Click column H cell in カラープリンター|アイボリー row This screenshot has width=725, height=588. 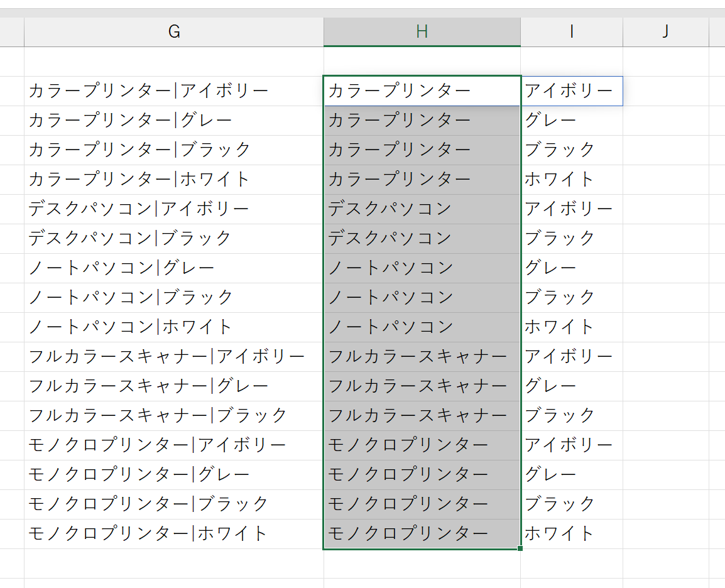pyautogui.click(x=422, y=91)
